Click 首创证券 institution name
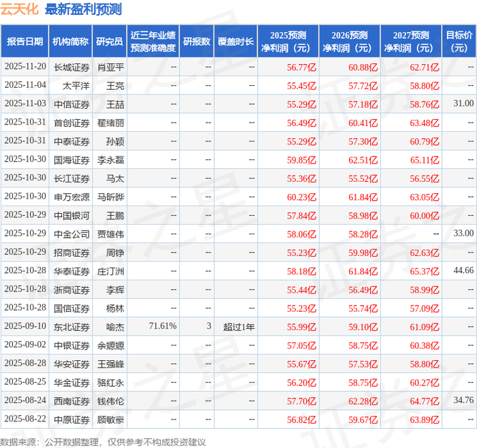Screen dimensions: 477x448 [72, 123]
